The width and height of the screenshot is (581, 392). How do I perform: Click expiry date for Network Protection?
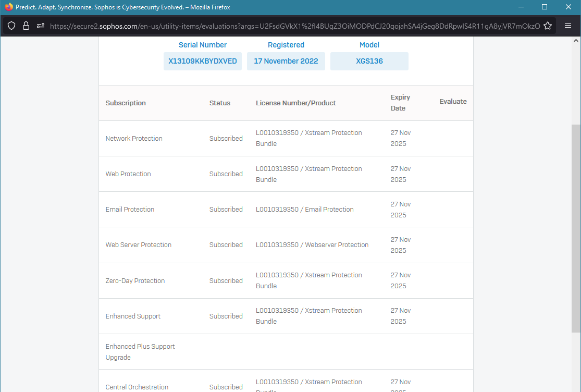[400, 138]
